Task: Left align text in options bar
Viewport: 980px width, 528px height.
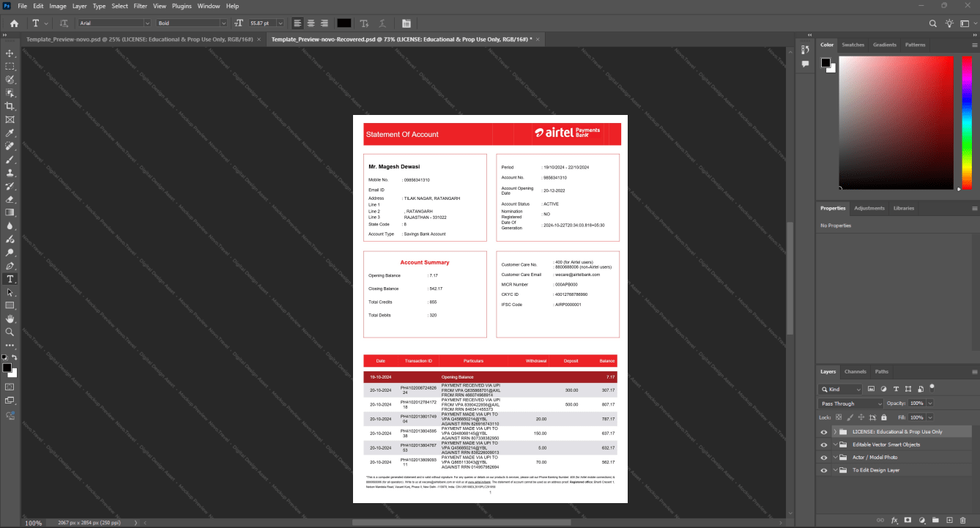Action: [x=297, y=23]
